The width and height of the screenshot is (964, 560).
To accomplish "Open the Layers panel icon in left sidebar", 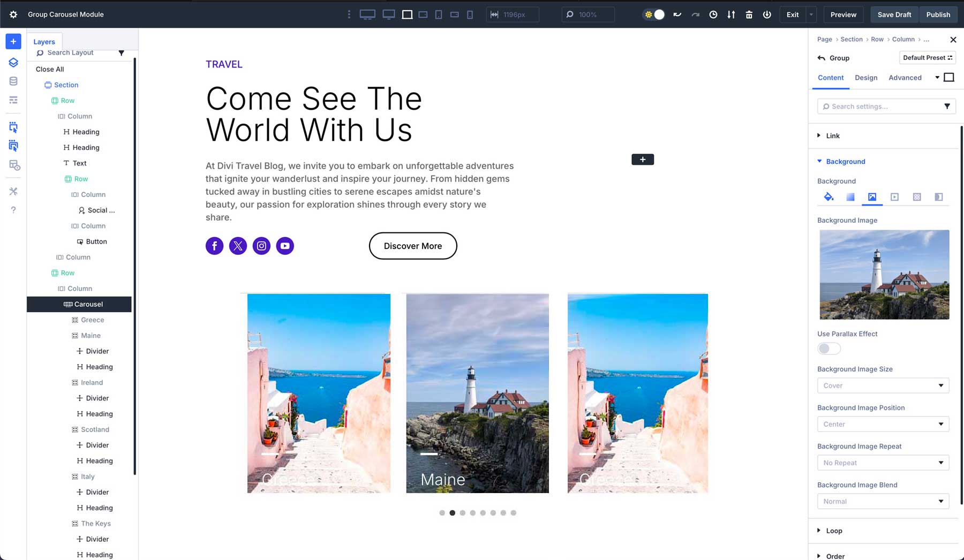I will point(13,62).
